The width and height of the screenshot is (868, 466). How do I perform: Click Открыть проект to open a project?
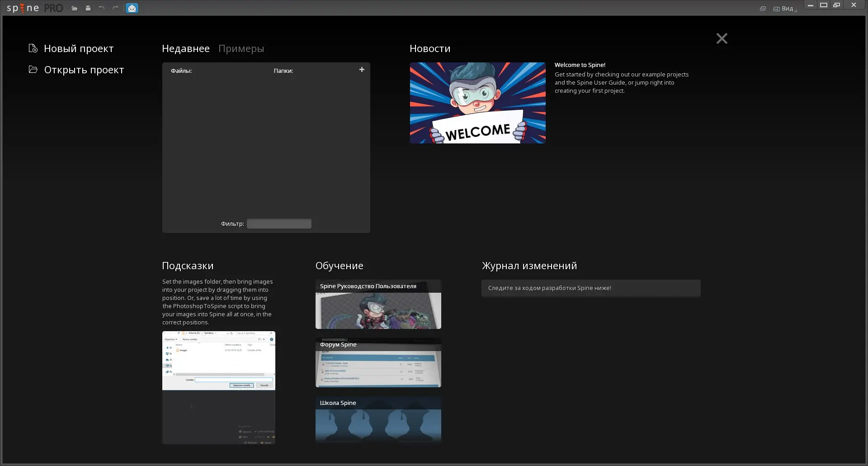[76, 70]
